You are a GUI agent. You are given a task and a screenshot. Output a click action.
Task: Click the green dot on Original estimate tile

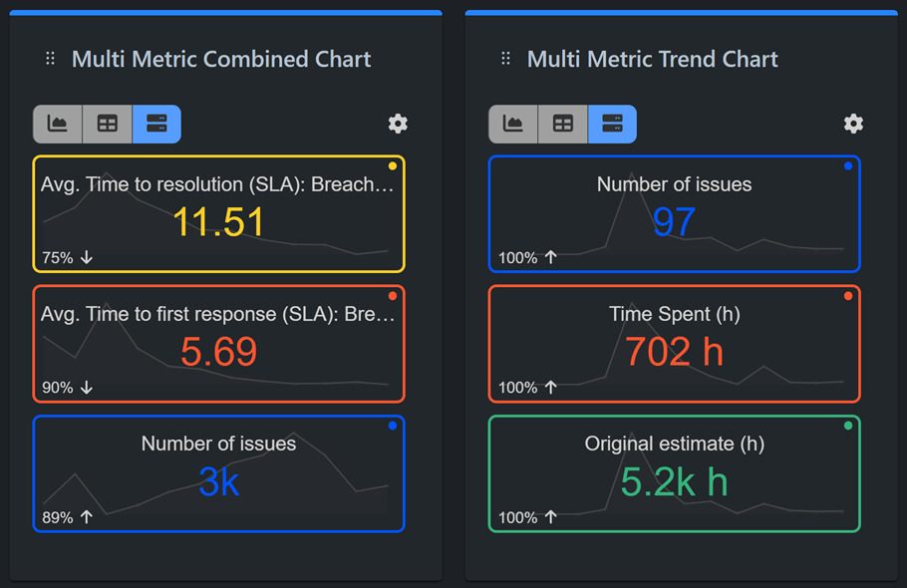848,426
